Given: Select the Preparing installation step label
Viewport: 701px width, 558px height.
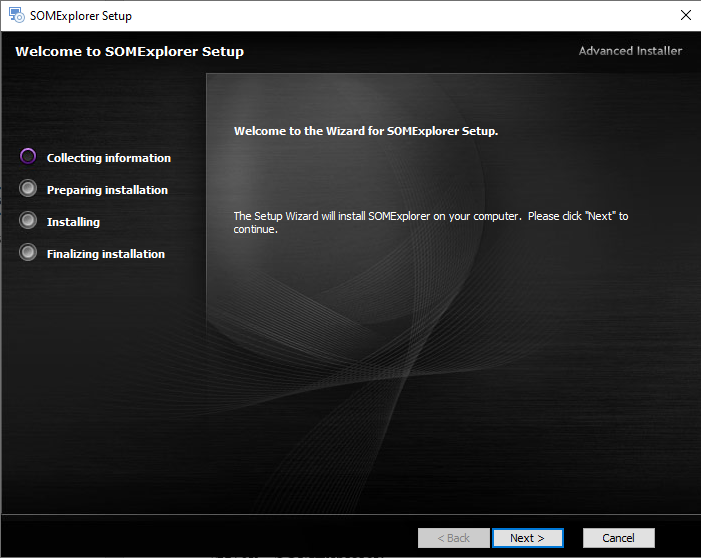Looking at the screenshot, I should (107, 190).
